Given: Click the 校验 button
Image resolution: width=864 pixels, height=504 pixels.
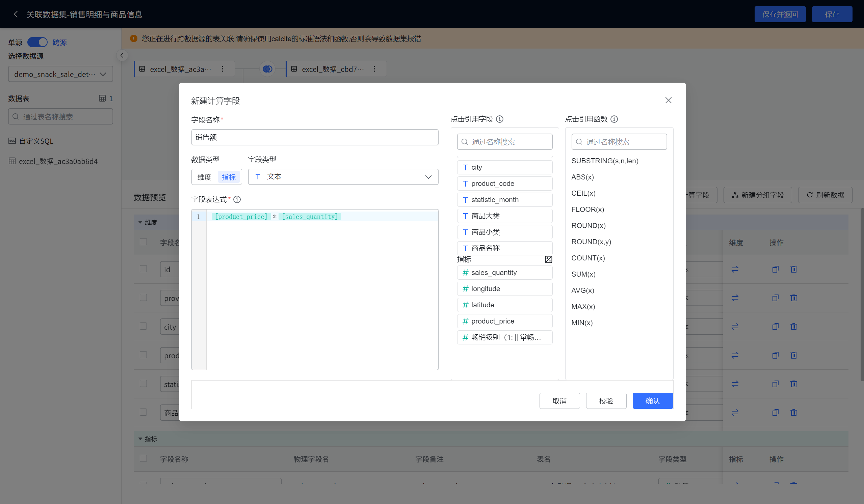Looking at the screenshot, I should click(606, 401).
